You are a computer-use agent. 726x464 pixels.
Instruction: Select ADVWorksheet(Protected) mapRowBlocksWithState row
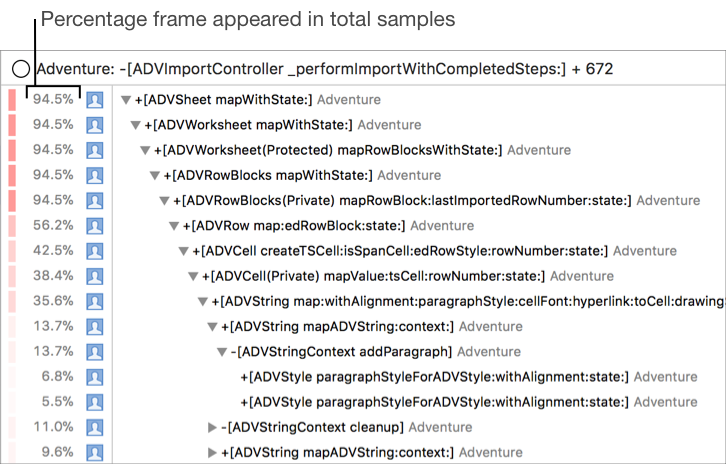330,150
